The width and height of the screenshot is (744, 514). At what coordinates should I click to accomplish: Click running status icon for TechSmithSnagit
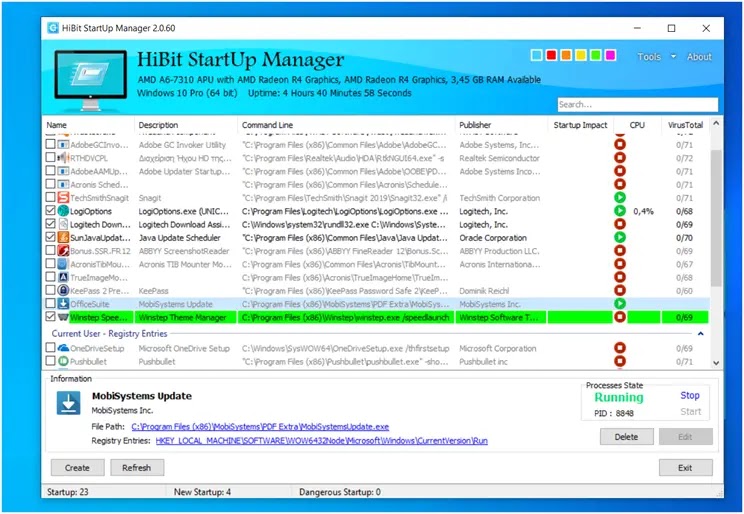(x=620, y=197)
